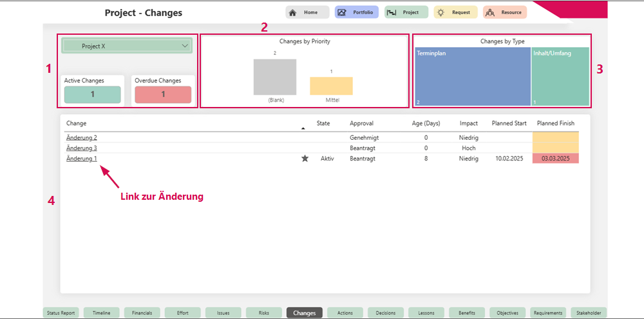644x319 pixels.
Task: Click the Resource people icon
Action: coord(490,12)
